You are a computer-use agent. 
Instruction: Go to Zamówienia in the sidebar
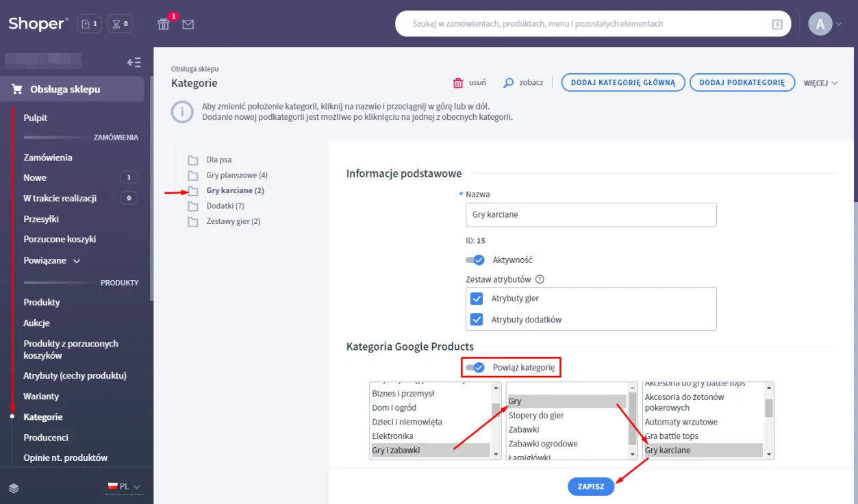[48, 157]
